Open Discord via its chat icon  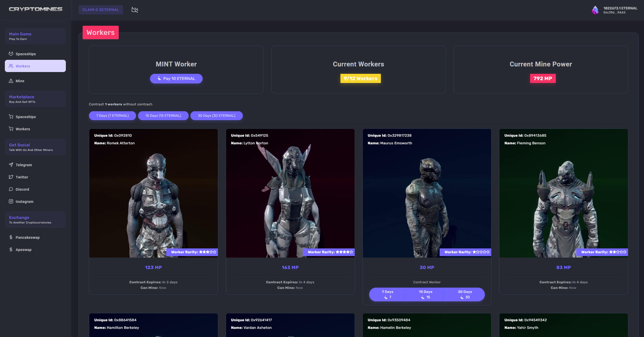coord(11,189)
